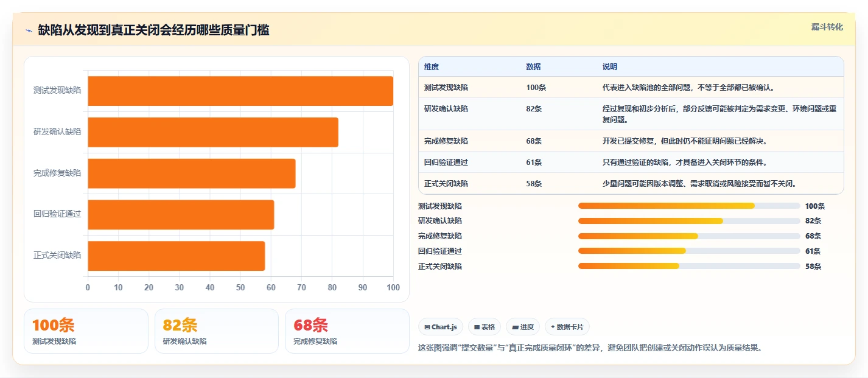Click the 数据 table column header

point(534,67)
